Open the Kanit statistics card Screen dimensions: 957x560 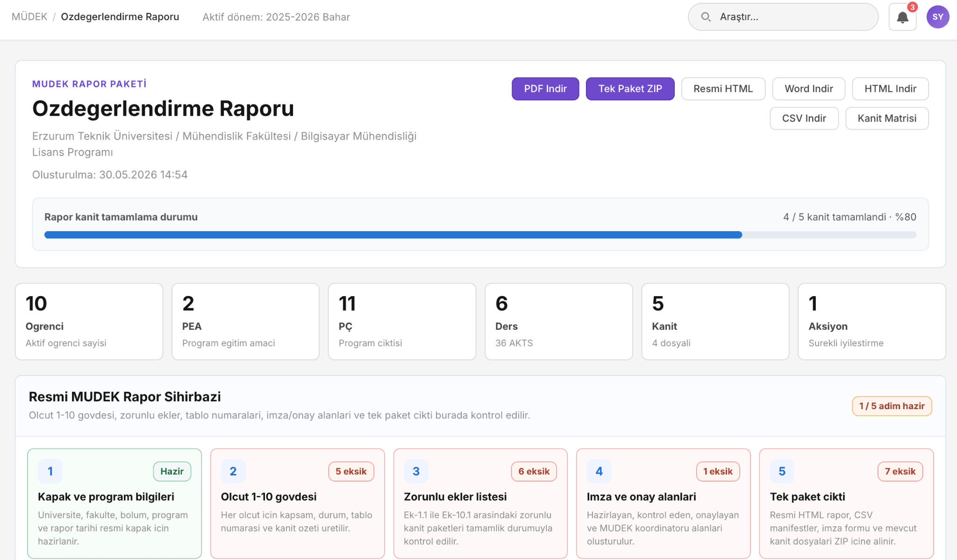click(x=715, y=321)
